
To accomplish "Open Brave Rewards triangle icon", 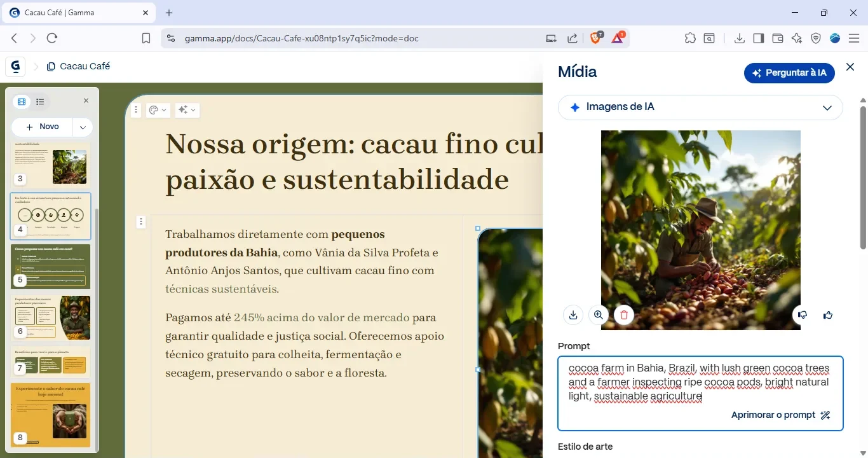I will coord(618,38).
